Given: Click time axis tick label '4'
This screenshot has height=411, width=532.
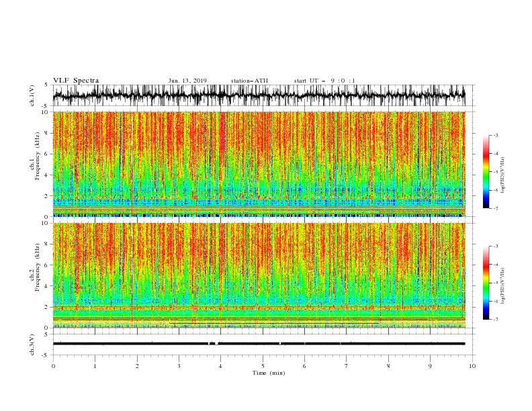Looking at the screenshot, I should pyautogui.click(x=220, y=366).
